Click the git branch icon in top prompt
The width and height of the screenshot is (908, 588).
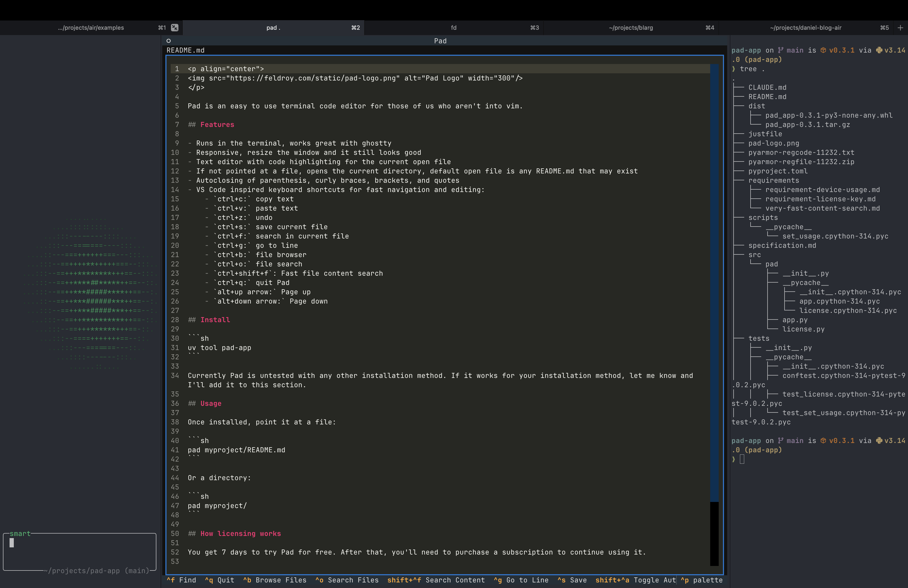click(x=781, y=50)
